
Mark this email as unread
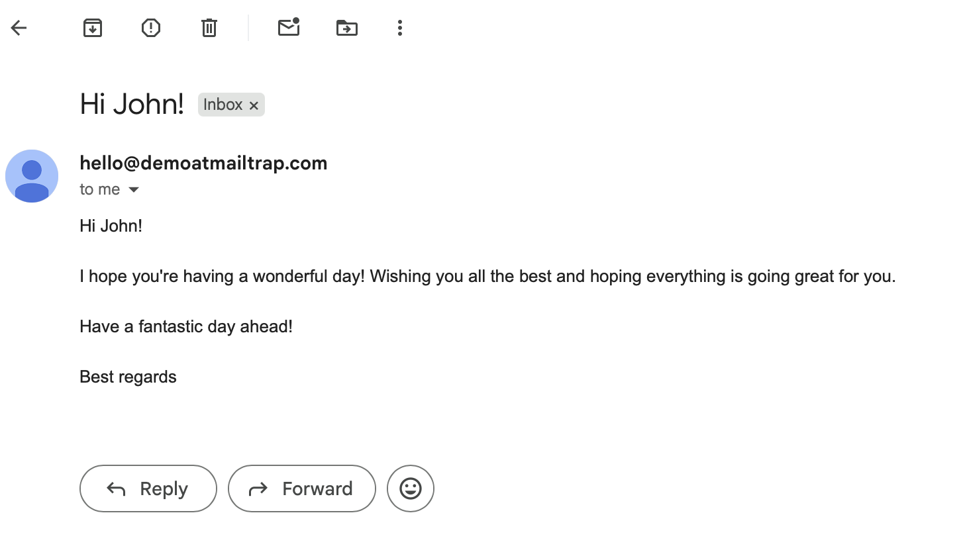[x=289, y=28]
